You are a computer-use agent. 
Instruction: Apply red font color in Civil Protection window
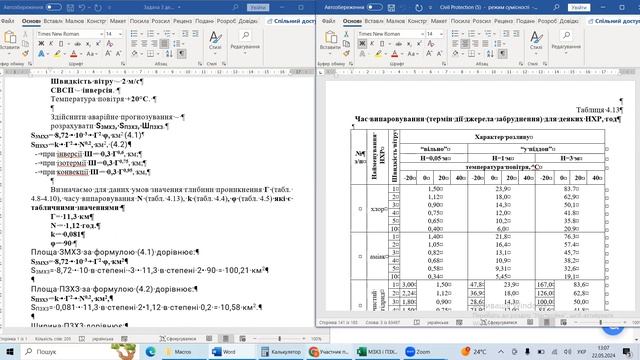[x=394, y=53]
